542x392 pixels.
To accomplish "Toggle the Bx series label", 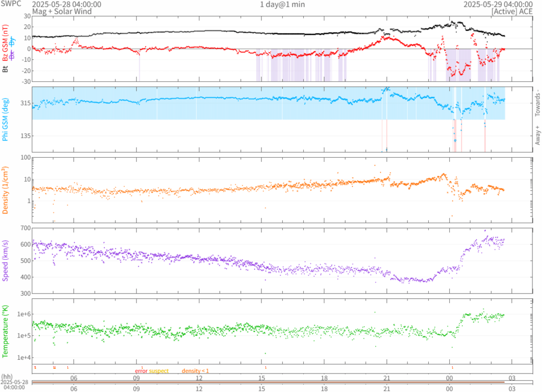I will pyautogui.click(x=12, y=54).
